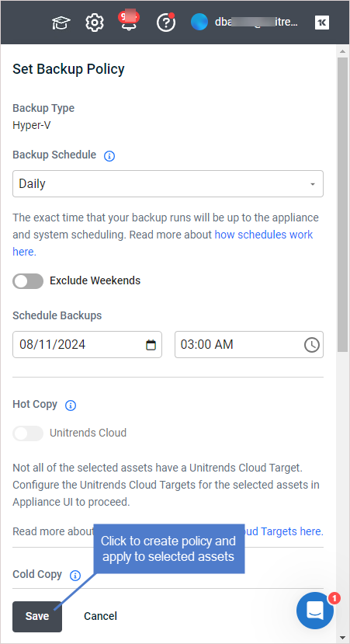Open the help question mark icon
350x644 pixels.
pyautogui.click(x=166, y=23)
